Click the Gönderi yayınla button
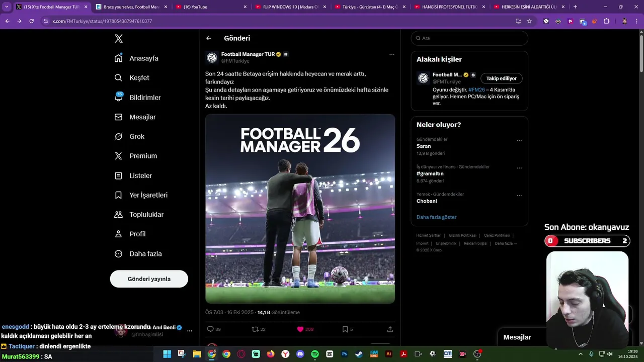Image resolution: width=644 pixels, height=362 pixels. 149,279
